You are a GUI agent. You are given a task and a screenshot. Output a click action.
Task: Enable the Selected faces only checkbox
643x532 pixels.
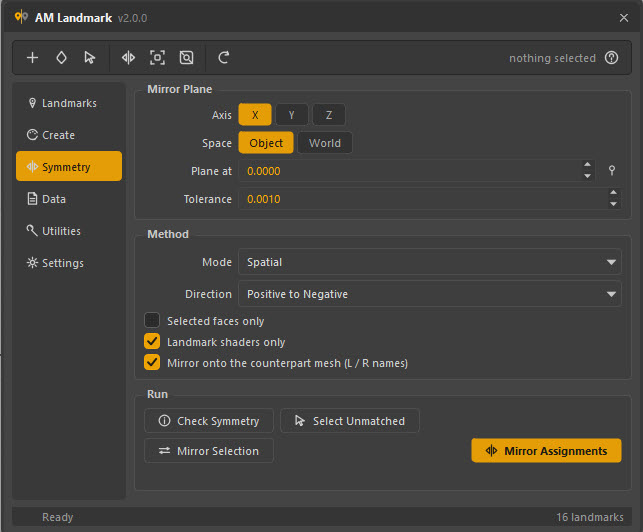[x=152, y=320]
